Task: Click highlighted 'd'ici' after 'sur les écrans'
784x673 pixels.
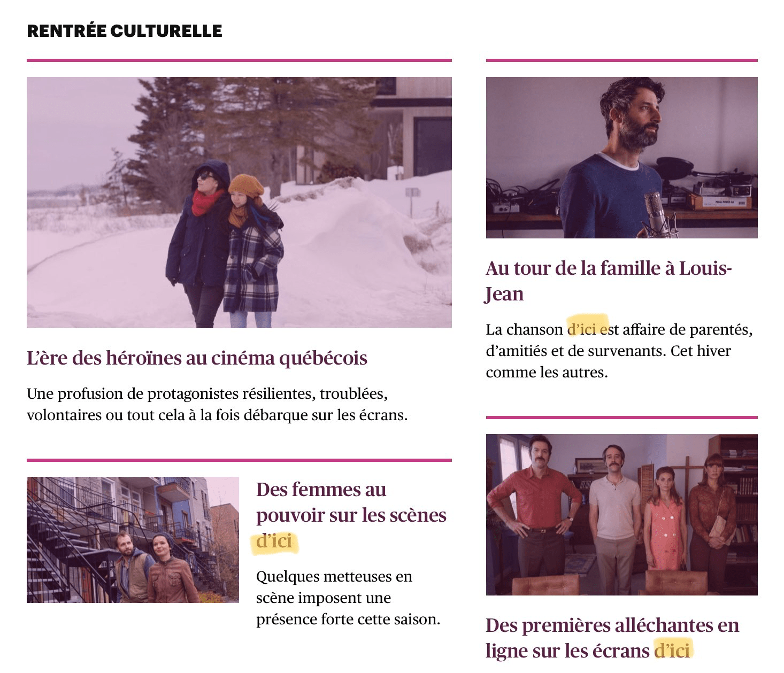Action: (x=672, y=651)
